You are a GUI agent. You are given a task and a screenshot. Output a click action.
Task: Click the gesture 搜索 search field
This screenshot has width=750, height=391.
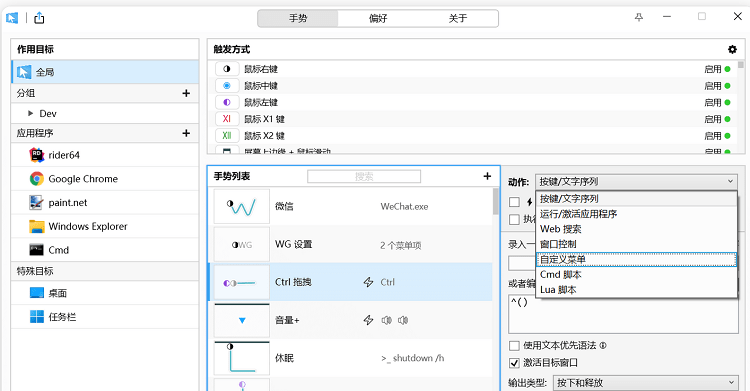[x=364, y=177]
